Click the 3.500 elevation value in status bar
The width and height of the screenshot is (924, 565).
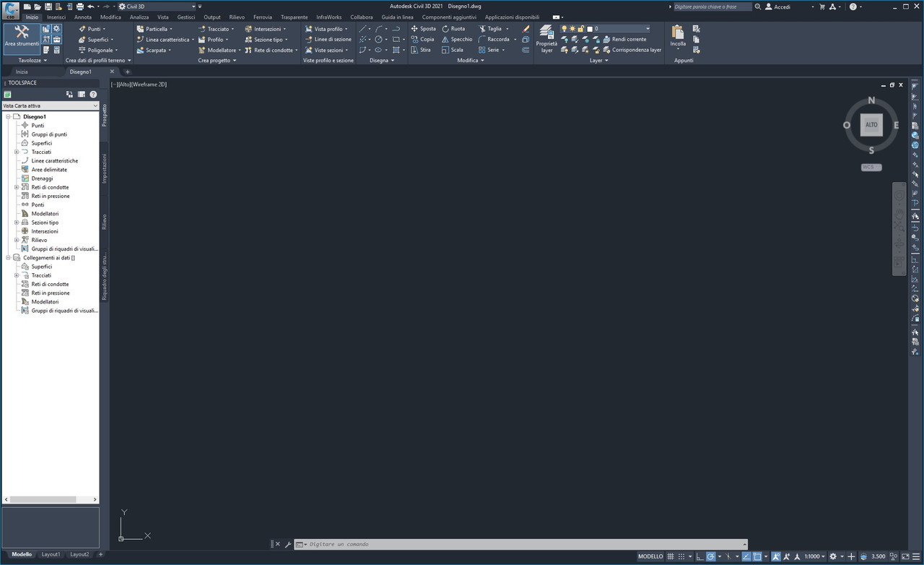[x=878, y=556]
